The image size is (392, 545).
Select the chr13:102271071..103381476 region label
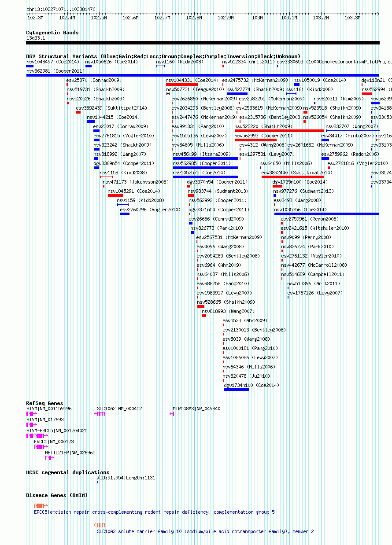pyautogui.click(x=61, y=9)
